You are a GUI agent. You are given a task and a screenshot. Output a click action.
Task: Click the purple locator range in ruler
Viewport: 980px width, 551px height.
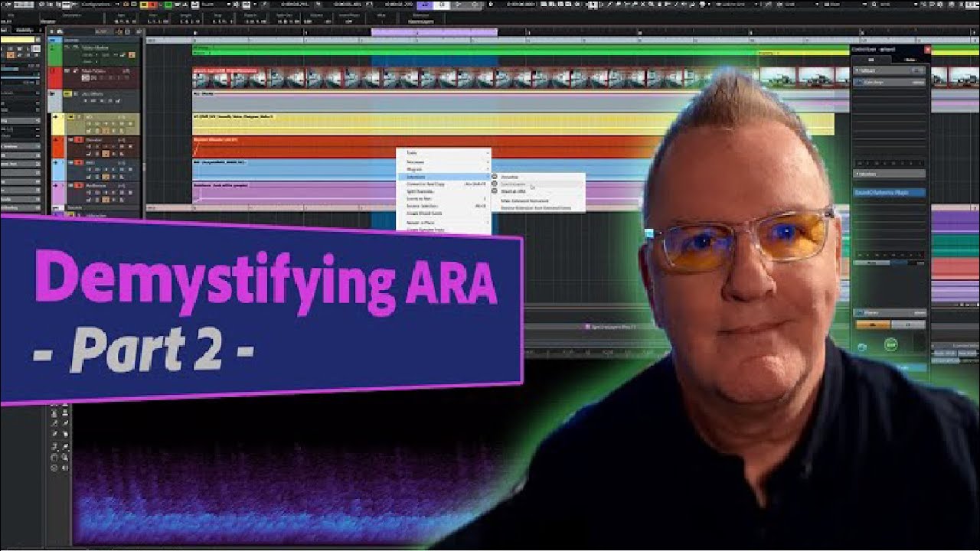434,32
